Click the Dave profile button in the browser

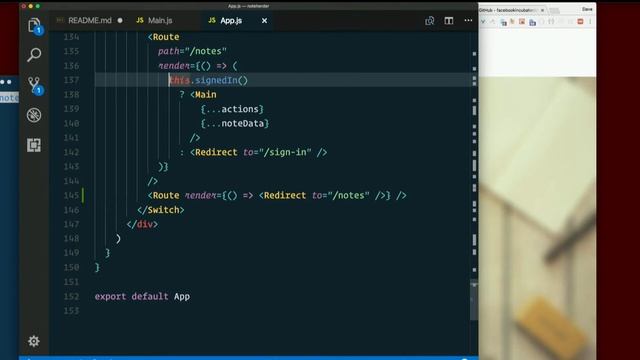tap(587, 9)
